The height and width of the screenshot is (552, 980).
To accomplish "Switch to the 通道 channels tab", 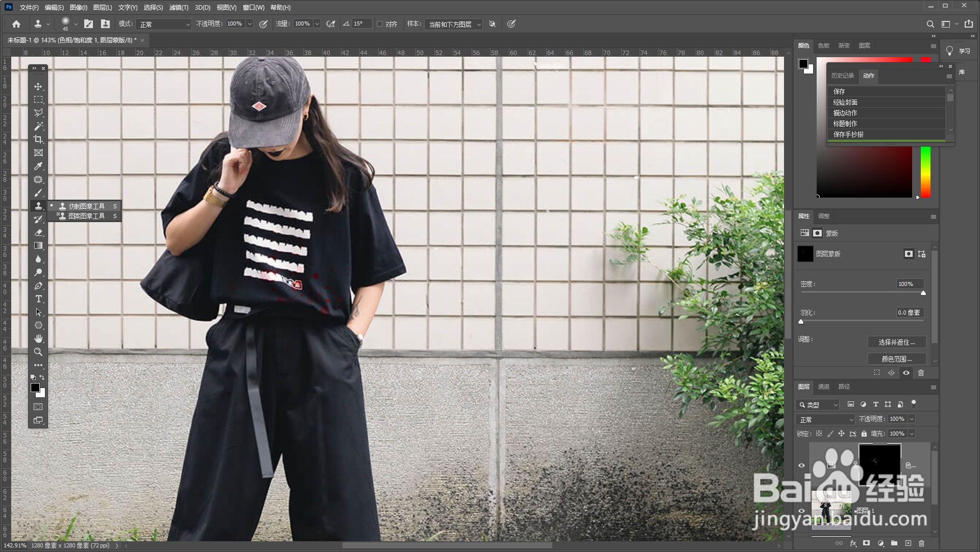I will tap(824, 387).
